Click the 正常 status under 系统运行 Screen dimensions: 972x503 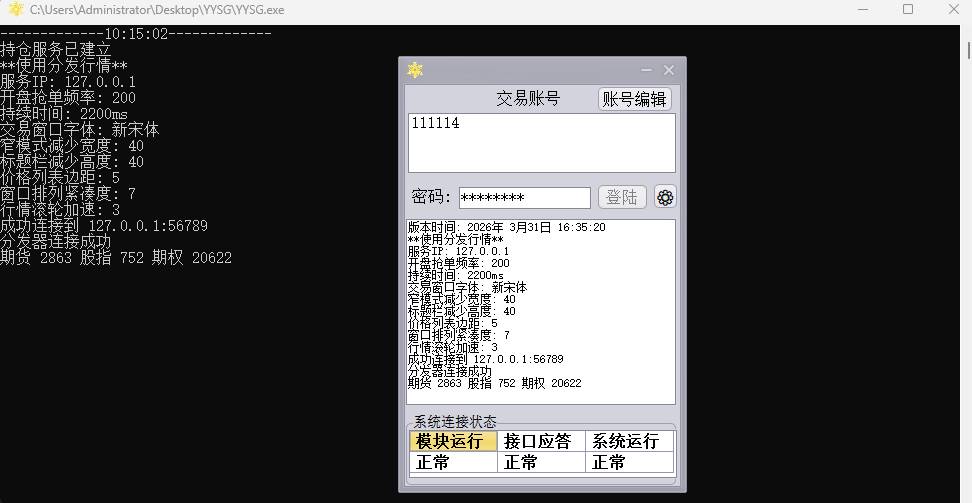[x=628, y=462]
